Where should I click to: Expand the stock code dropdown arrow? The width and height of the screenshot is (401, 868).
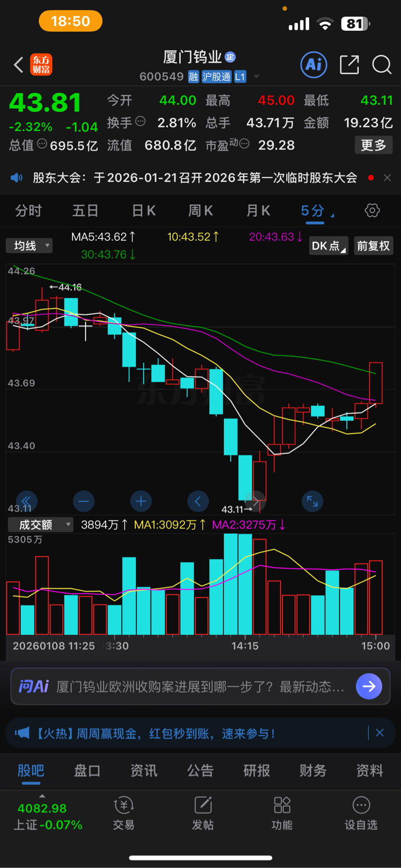(256, 77)
